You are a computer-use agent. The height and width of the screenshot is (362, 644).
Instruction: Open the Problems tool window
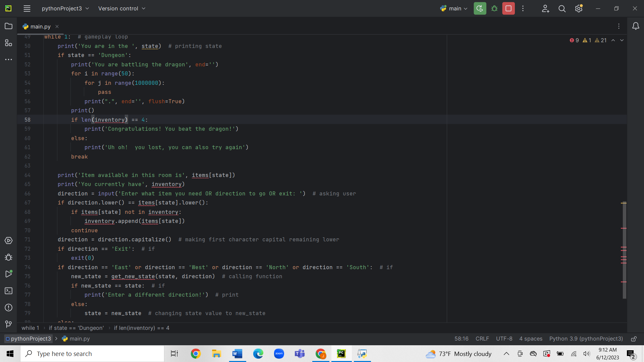(x=9, y=308)
